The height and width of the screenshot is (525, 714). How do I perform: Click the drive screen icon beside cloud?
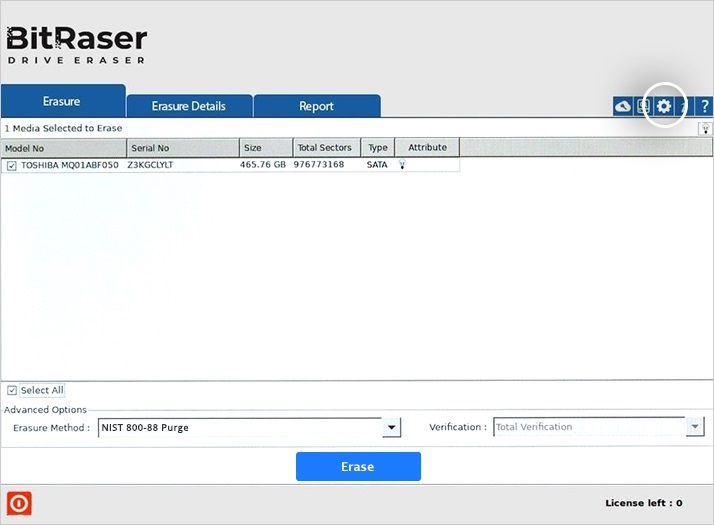[x=643, y=107]
